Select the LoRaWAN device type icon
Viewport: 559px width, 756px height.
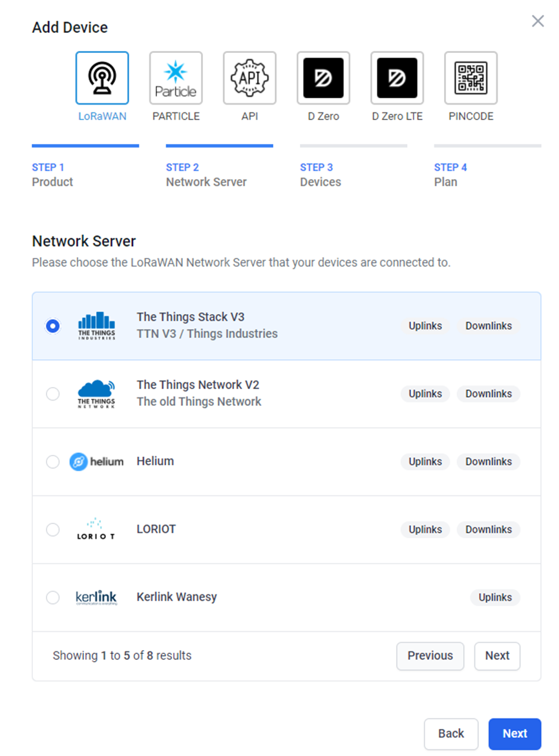pos(102,78)
